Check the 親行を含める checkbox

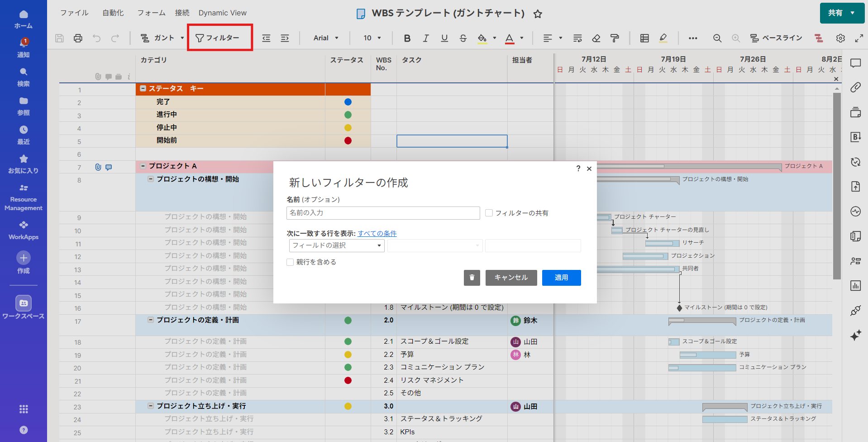pos(290,262)
